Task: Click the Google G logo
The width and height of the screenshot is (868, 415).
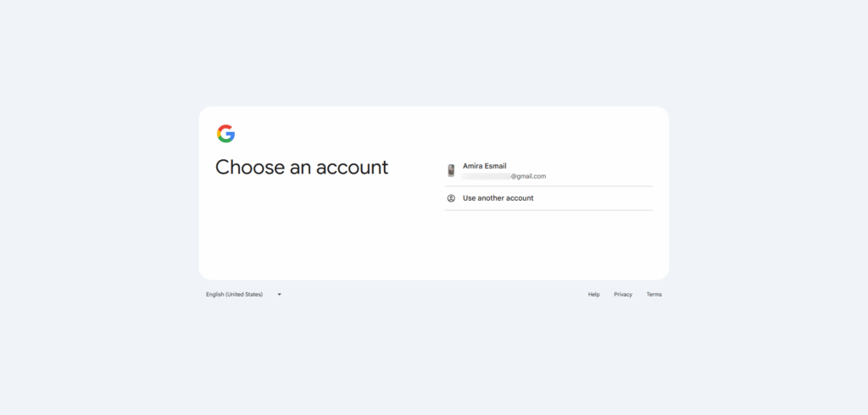Action: pyautogui.click(x=225, y=134)
